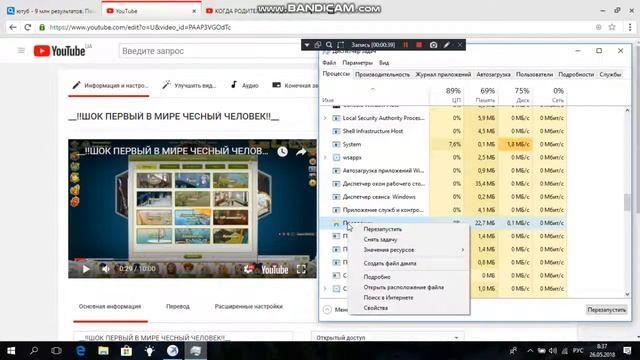Viewport: 640px width, 360px height.
Task: Click Перезапустить button in Task Manager
Action: coord(606,310)
